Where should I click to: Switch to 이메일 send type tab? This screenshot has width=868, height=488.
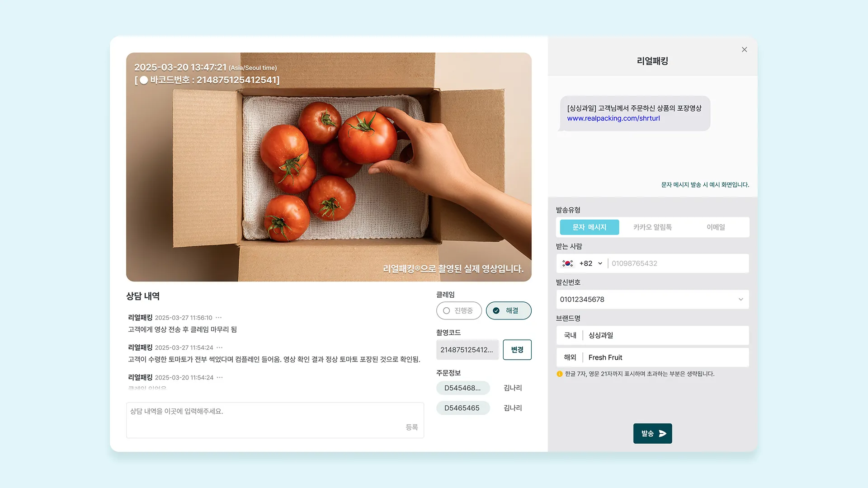point(716,227)
